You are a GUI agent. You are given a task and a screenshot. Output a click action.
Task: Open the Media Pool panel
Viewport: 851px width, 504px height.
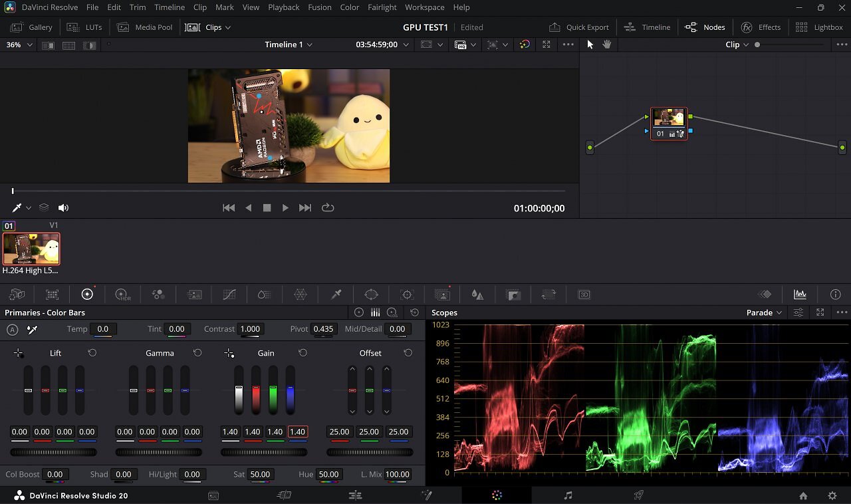tap(145, 27)
